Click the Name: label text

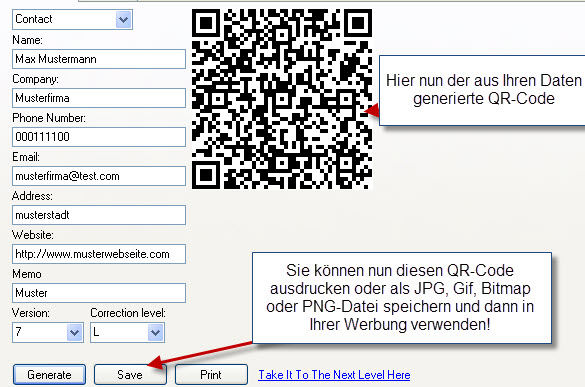tap(28, 40)
